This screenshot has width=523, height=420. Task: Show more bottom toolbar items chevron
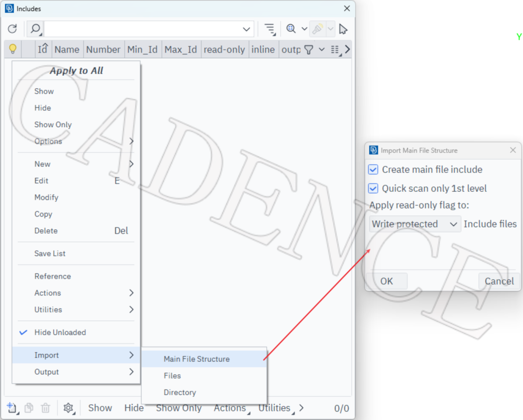pos(302,408)
